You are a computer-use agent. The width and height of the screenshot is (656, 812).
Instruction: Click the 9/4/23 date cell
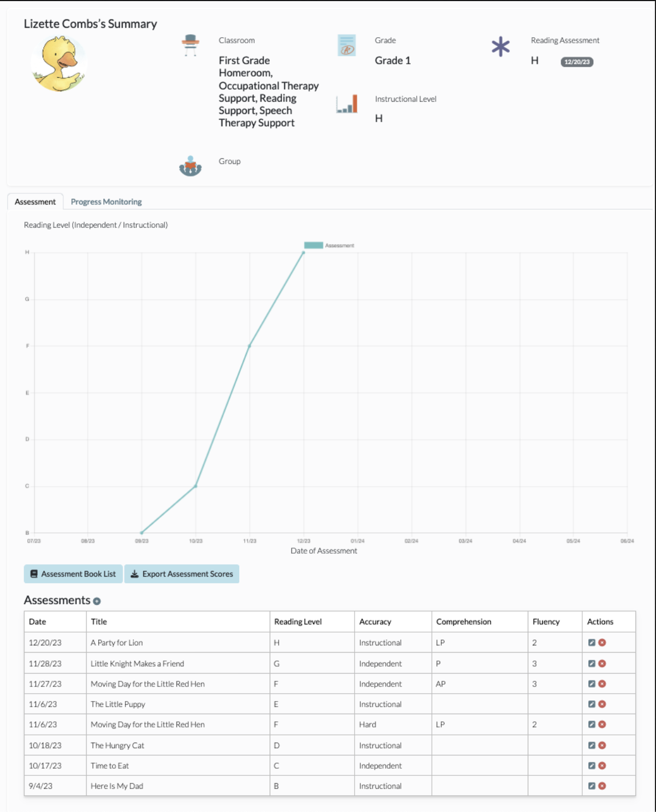point(55,786)
